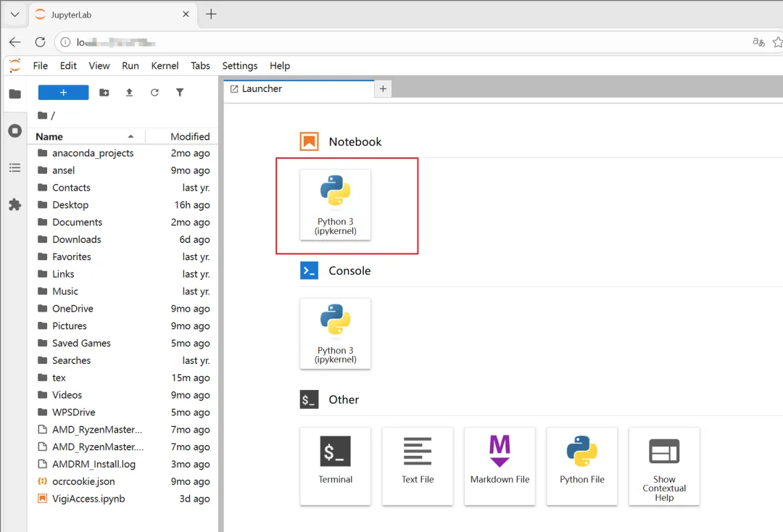The width and height of the screenshot is (783, 532).
Task: Open a new browser tab
Action: (211, 14)
